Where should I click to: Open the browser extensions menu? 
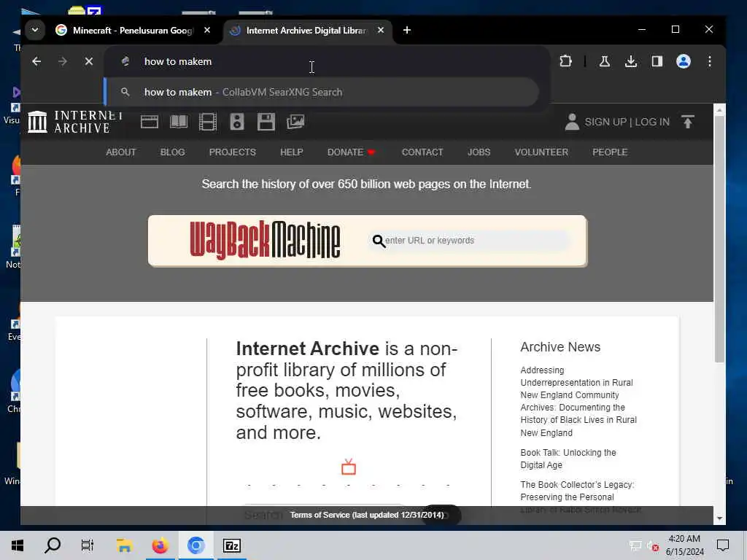tap(565, 61)
